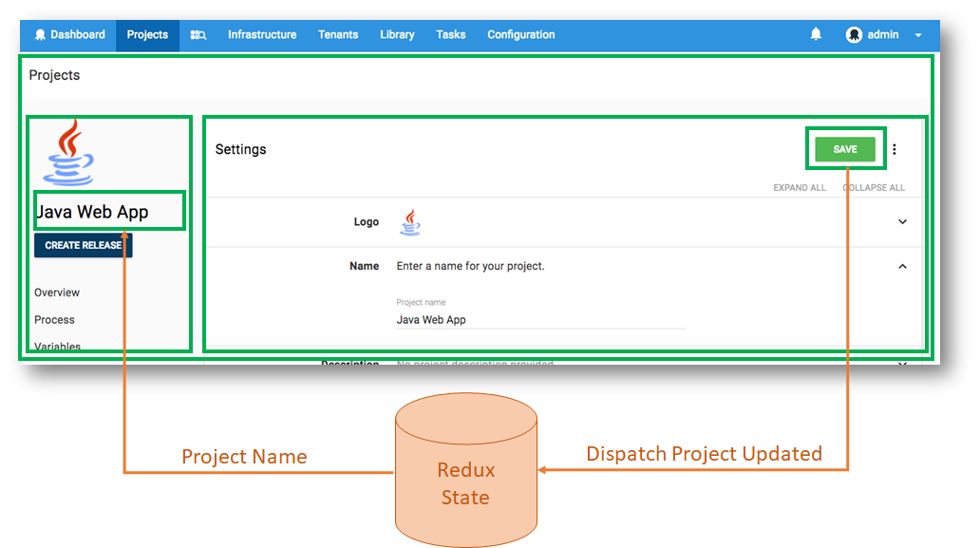Viewport: 980px width, 548px height.
Task: Collapse the Name section chevron
Action: coord(901,266)
